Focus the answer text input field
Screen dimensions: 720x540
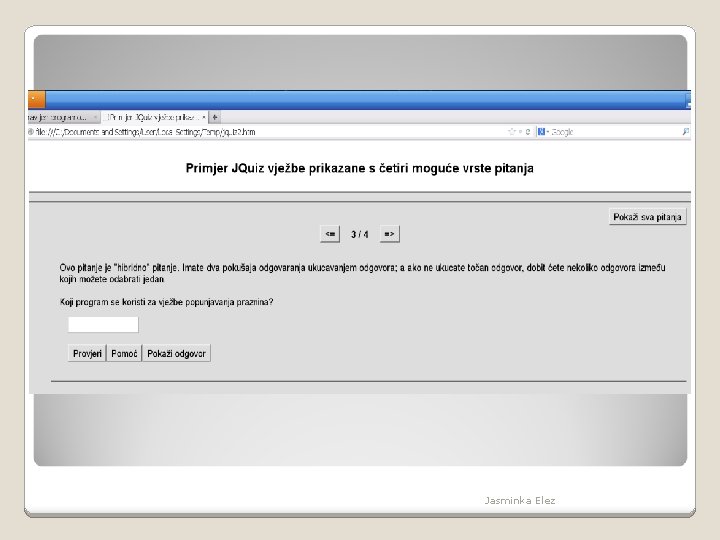[x=103, y=324]
